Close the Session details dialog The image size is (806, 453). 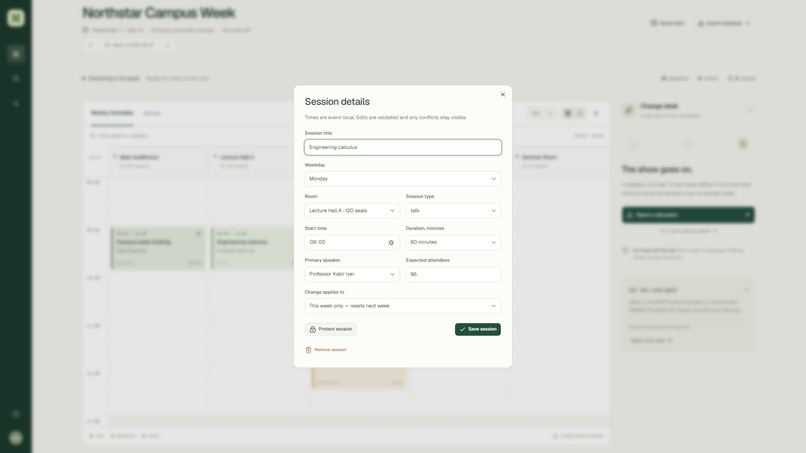[503, 95]
